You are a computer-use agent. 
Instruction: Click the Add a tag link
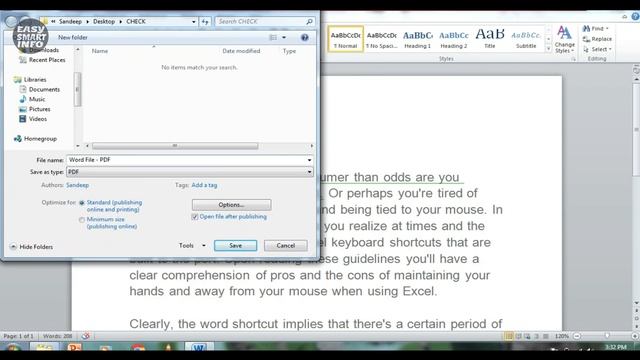pos(204,185)
